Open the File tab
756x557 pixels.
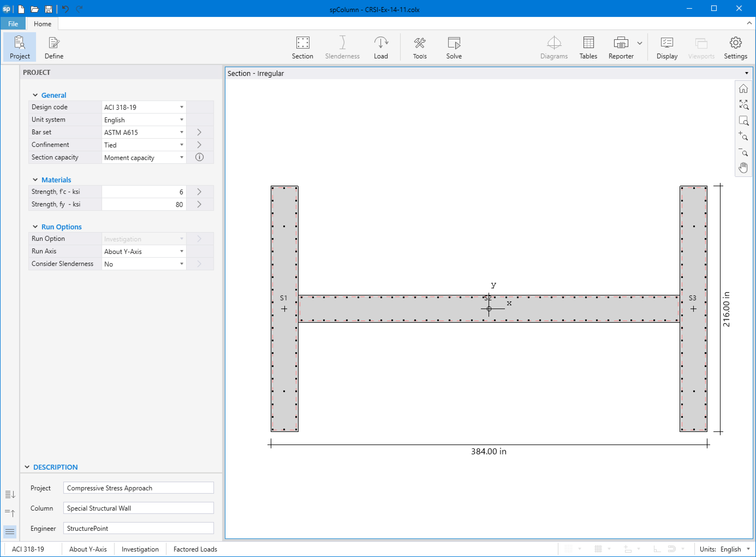tap(13, 24)
